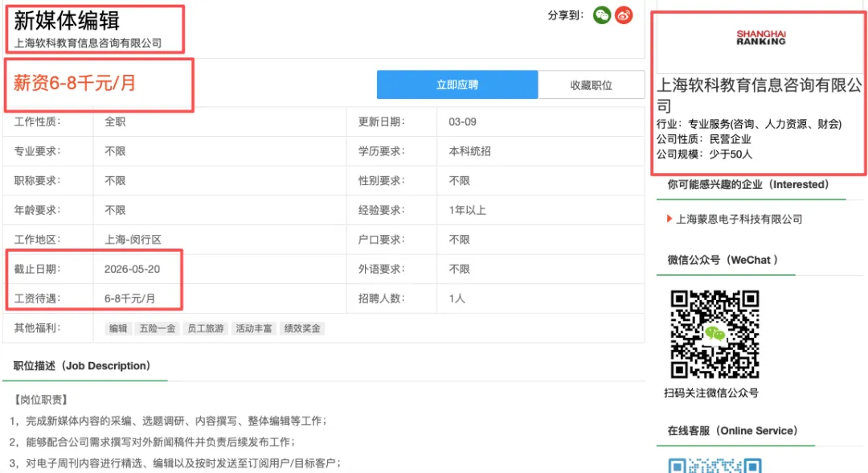Share the job posting to Weibo
Viewport: 868px width, 473px height.
[624, 15]
